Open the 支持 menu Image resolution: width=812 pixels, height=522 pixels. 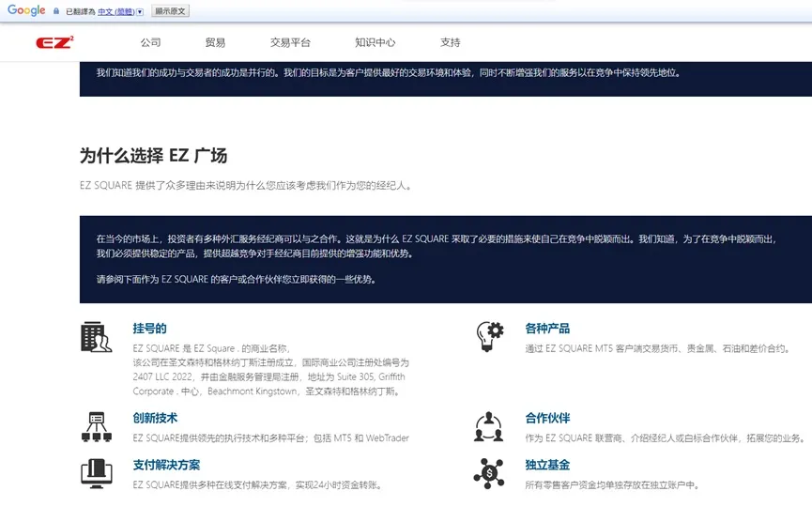tap(450, 42)
